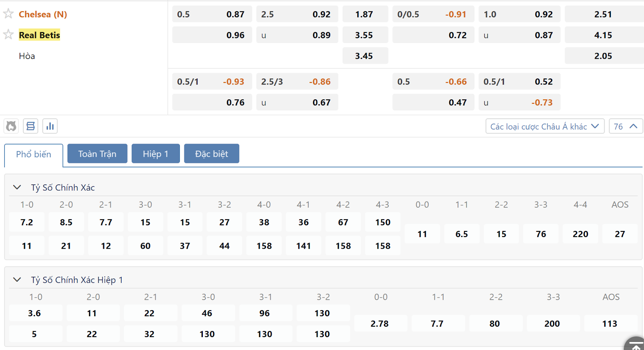This screenshot has width=644, height=350.
Task: Open the mascot icon next to the list view
Action: (x=11, y=126)
